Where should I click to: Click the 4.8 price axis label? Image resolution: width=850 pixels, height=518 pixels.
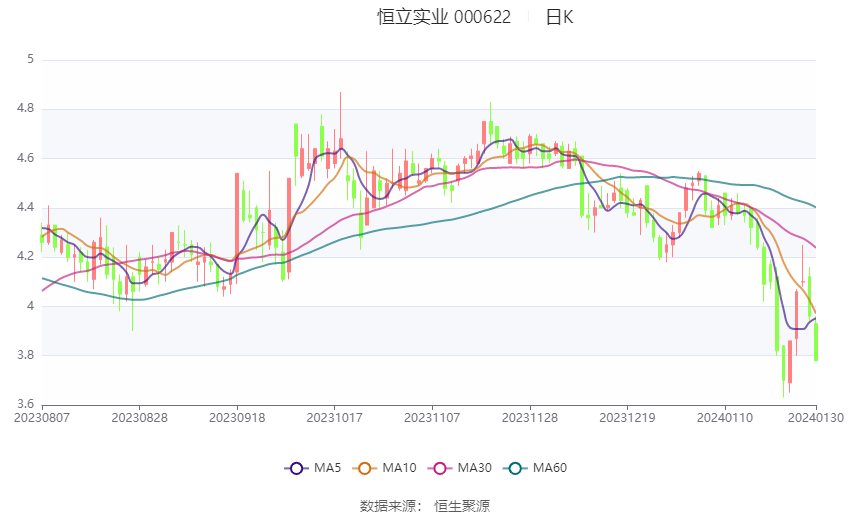[x=25, y=108]
